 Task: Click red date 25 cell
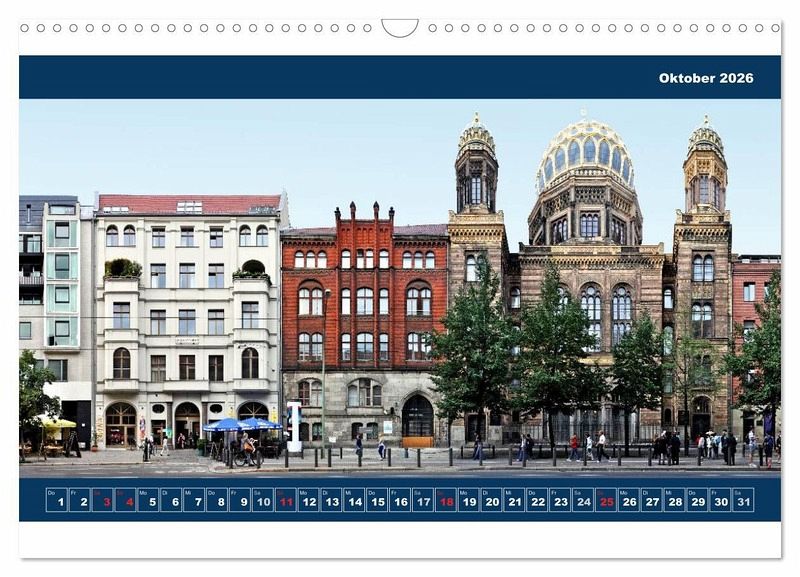605,500
